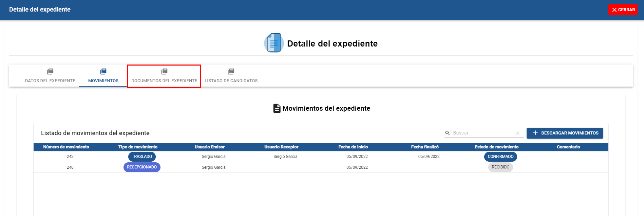Switch to Datos del Expediente tab
Screen dimensions: 644x216
coord(50,80)
